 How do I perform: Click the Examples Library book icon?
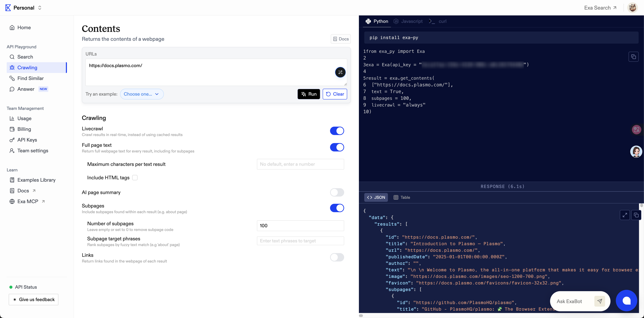(12, 180)
